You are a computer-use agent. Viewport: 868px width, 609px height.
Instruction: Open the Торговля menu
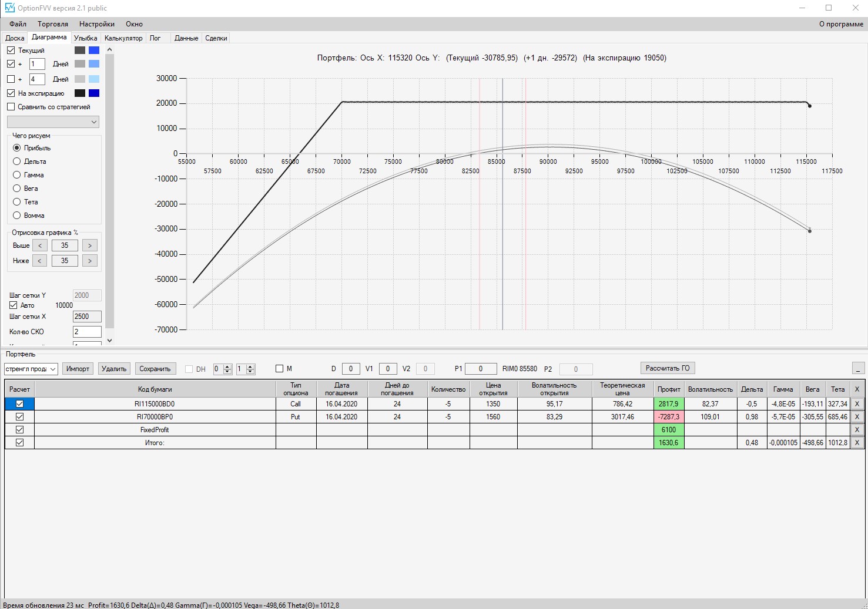pyautogui.click(x=53, y=24)
